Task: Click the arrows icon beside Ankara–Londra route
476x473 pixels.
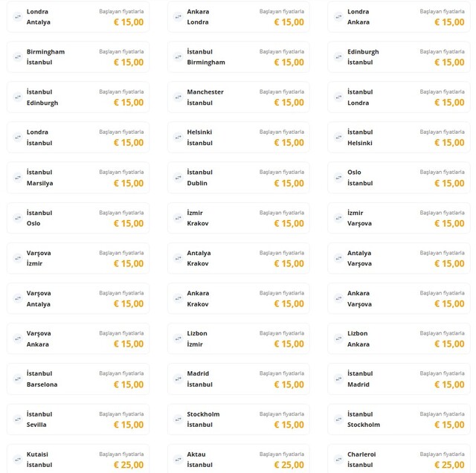Action: [x=178, y=16]
